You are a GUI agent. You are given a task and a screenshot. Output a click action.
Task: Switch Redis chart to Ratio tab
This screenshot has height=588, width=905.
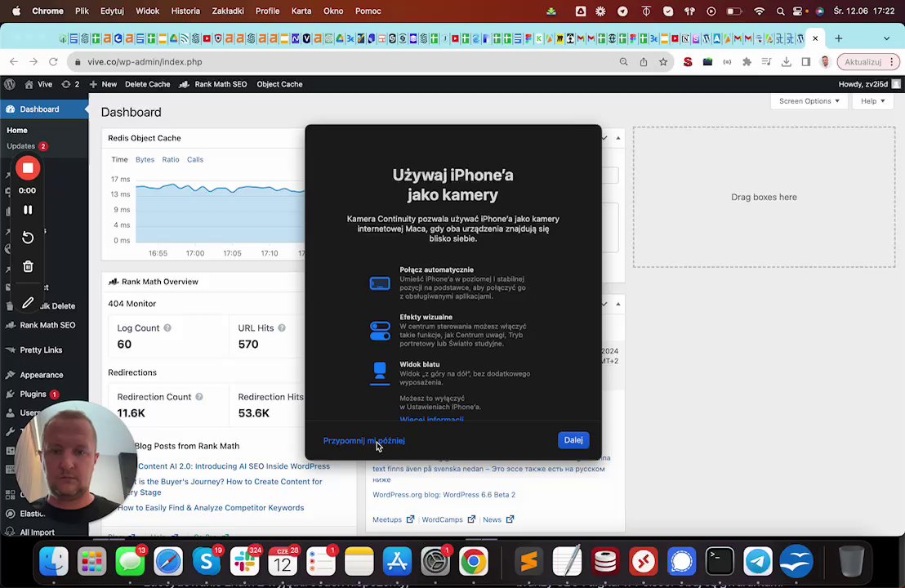tap(170, 160)
